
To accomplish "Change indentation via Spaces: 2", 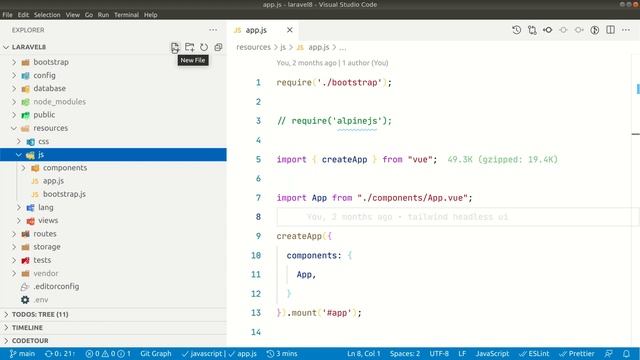I will click(x=404, y=354).
